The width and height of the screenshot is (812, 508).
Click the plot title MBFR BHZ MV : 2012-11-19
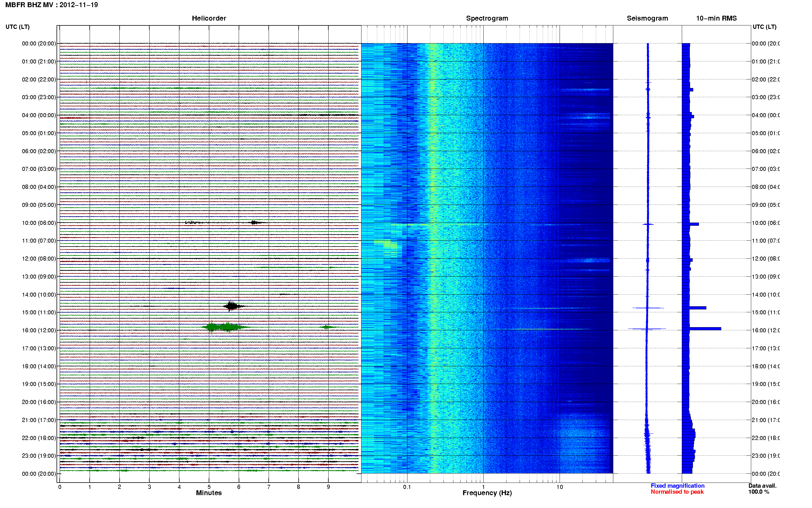point(51,5)
